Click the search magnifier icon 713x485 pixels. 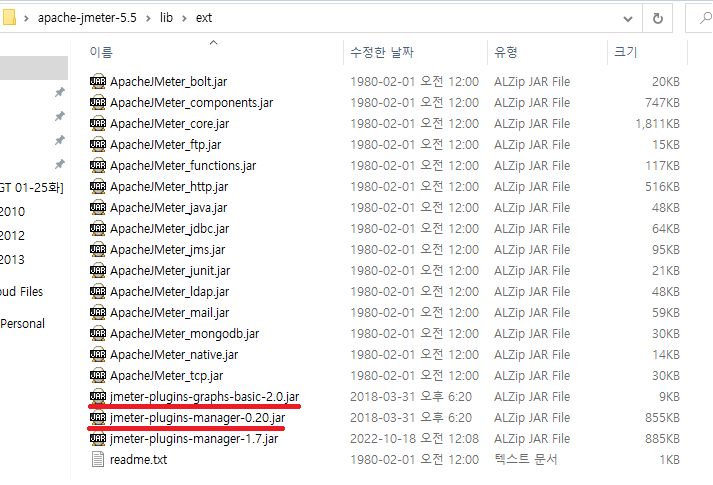tap(705, 18)
